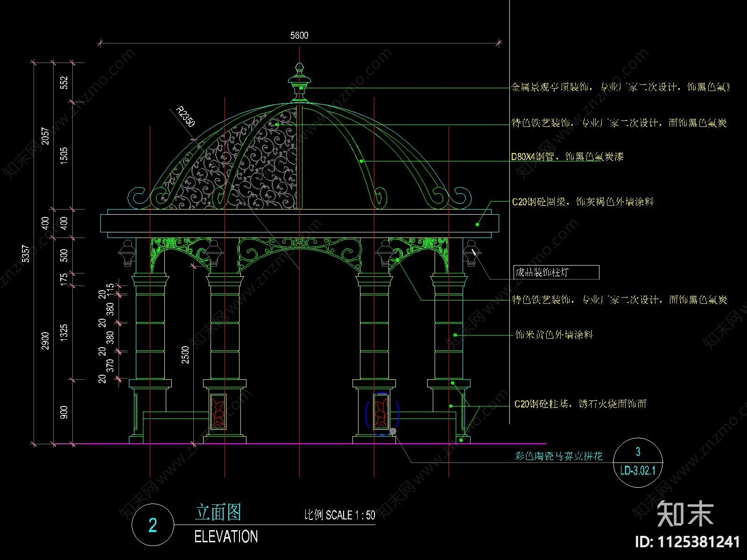This screenshot has width=747, height=560.
Task: Click the 552 finial height dimension
Action: (x=64, y=83)
